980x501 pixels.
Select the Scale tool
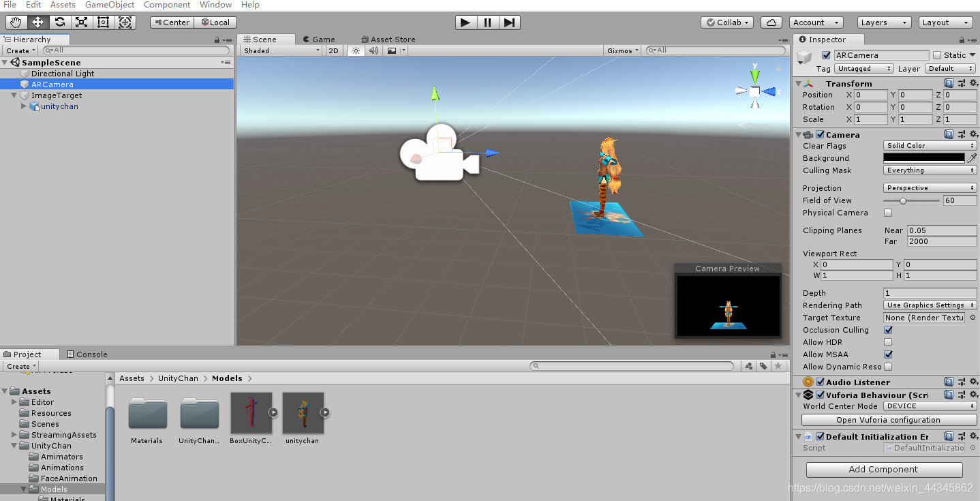click(82, 22)
